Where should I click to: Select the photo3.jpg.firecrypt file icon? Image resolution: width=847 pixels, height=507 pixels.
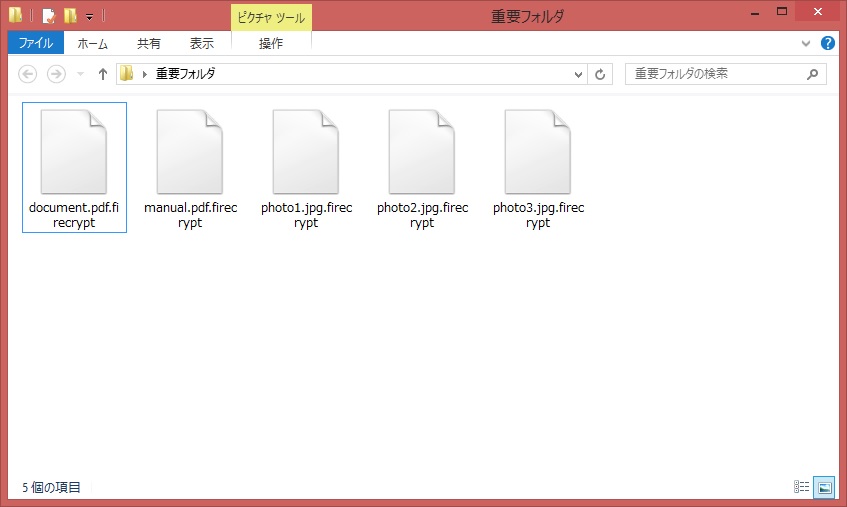pyautogui.click(x=538, y=152)
